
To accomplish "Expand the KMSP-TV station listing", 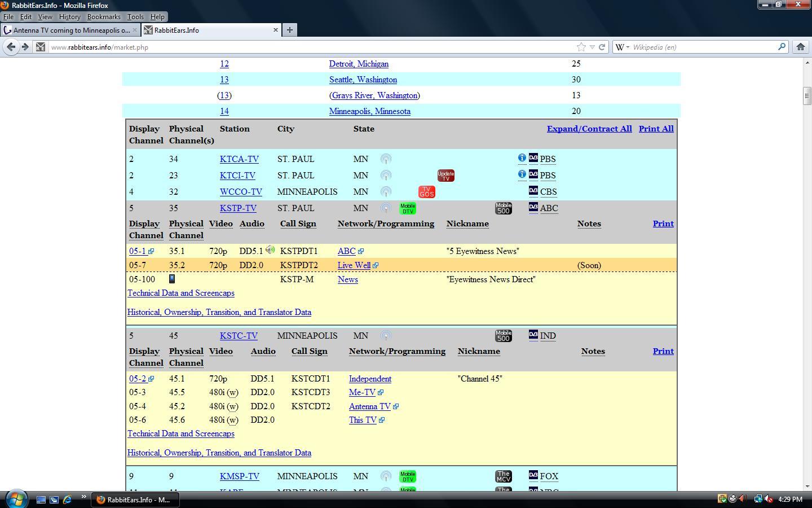I will (x=240, y=476).
